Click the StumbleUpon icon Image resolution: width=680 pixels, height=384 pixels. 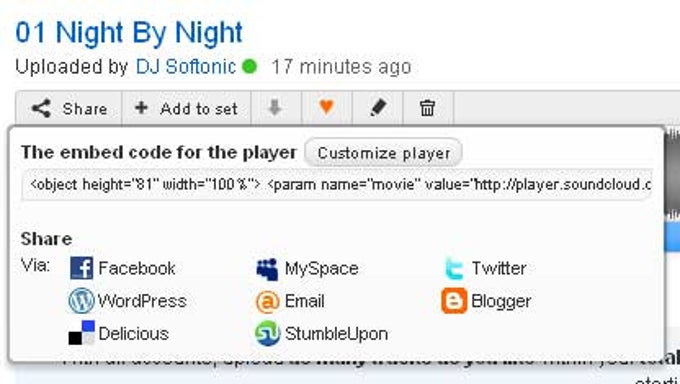[268, 334]
